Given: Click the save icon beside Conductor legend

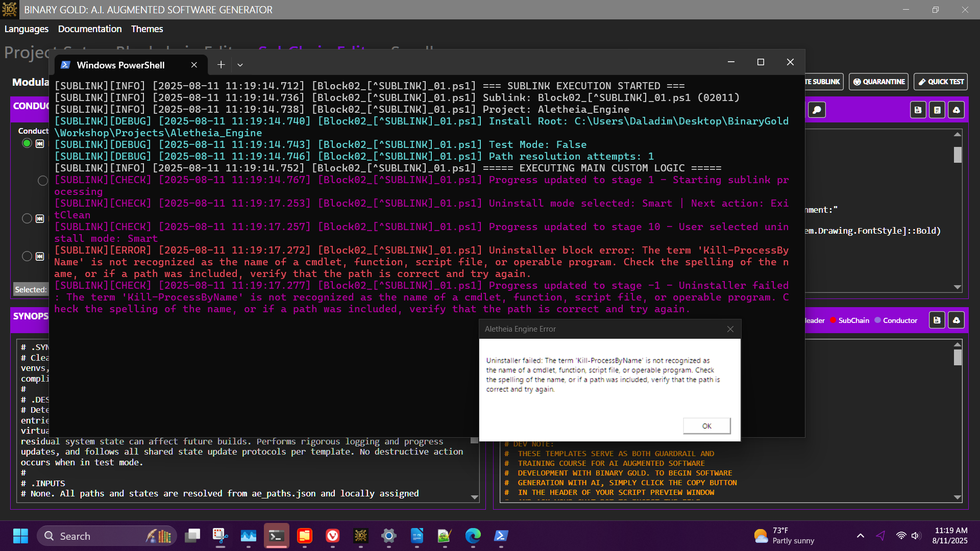Looking at the screenshot, I should (937, 320).
